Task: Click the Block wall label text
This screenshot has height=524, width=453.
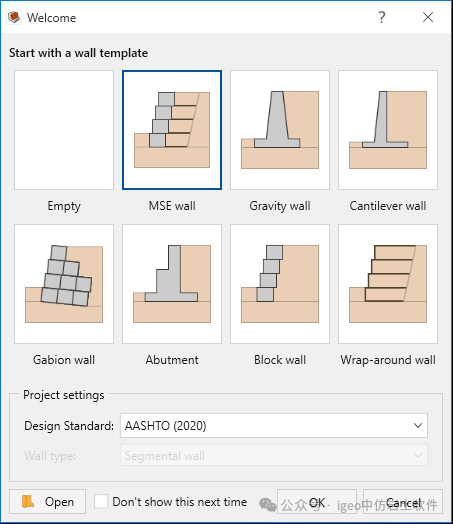Action: pos(280,360)
